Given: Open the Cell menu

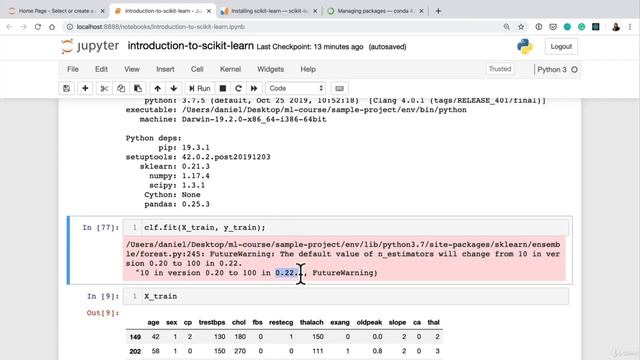Looking at the screenshot, I should (x=197, y=69).
